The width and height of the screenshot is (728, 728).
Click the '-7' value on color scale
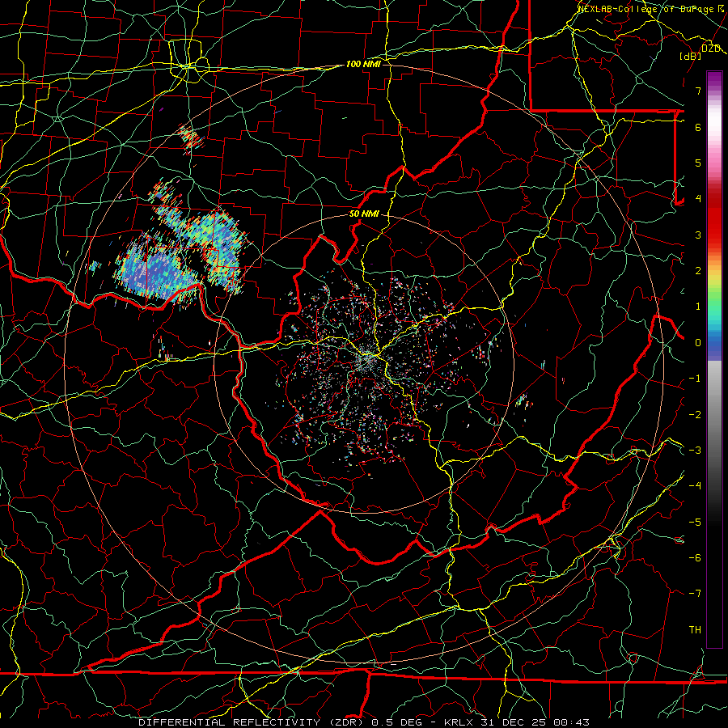click(x=695, y=594)
